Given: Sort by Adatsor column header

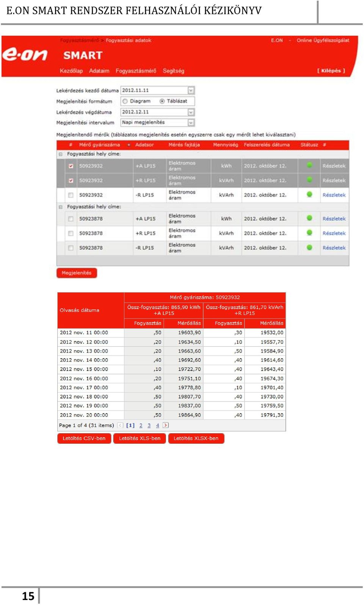Looking at the screenshot, I should coord(144,145).
